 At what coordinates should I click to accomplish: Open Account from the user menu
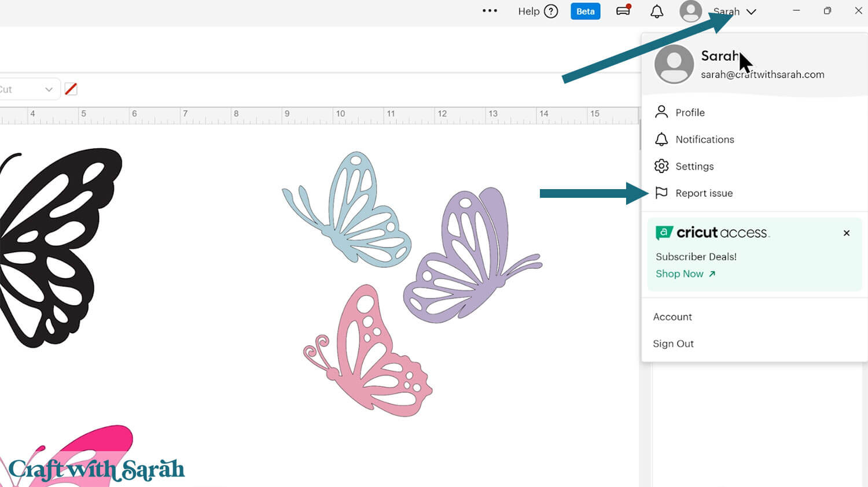click(x=672, y=317)
